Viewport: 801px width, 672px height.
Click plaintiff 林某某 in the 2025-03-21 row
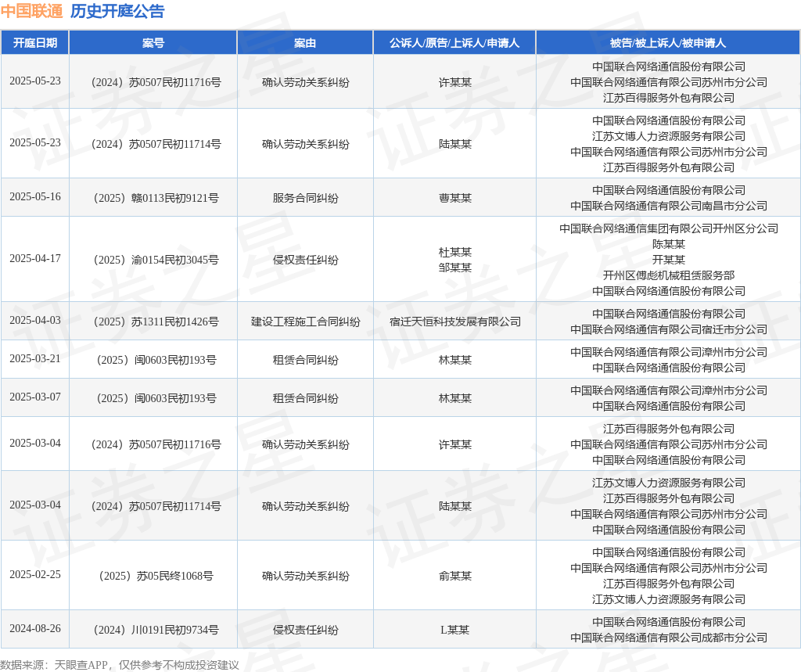pos(454,360)
